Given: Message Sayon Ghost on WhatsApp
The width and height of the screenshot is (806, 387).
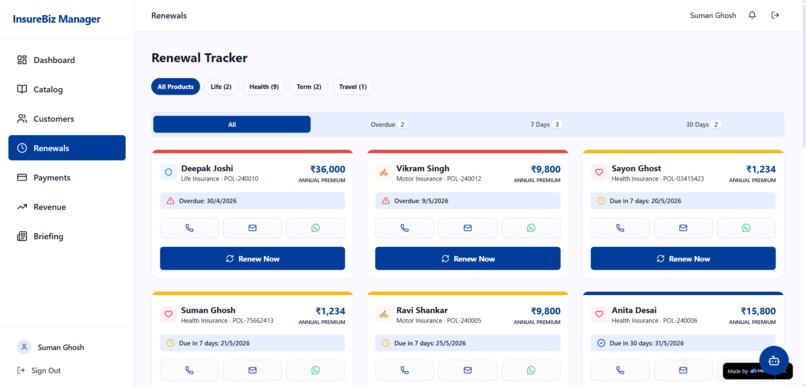Looking at the screenshot, I should 746,228.
